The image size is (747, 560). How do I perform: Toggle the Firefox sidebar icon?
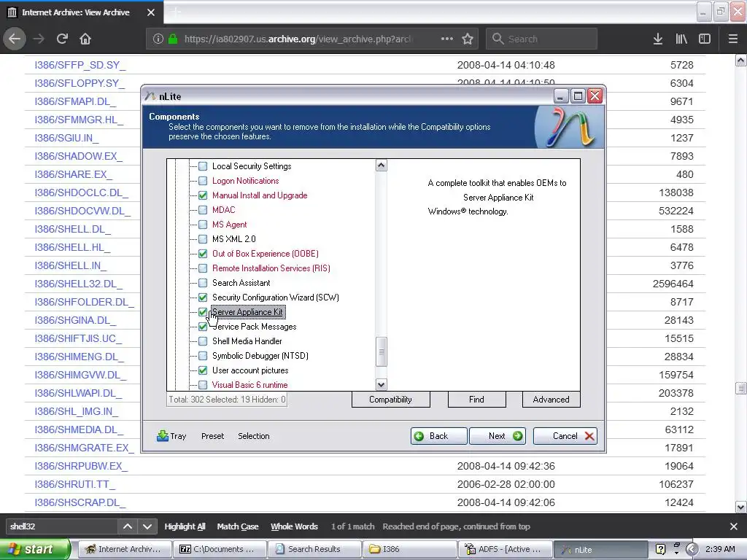pyautogui.click(x=705, y=39)
